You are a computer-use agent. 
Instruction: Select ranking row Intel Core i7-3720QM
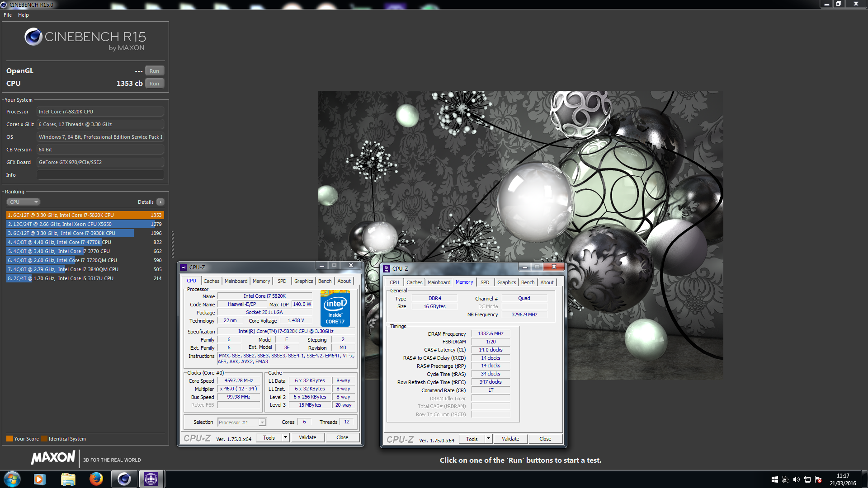[85, 260]
